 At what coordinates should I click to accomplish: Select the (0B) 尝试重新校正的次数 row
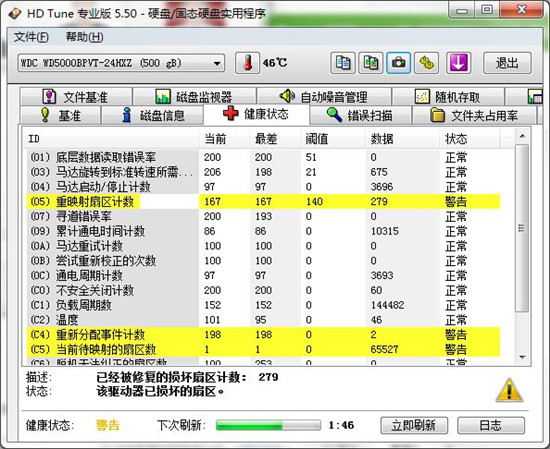(x=263, y=261)
